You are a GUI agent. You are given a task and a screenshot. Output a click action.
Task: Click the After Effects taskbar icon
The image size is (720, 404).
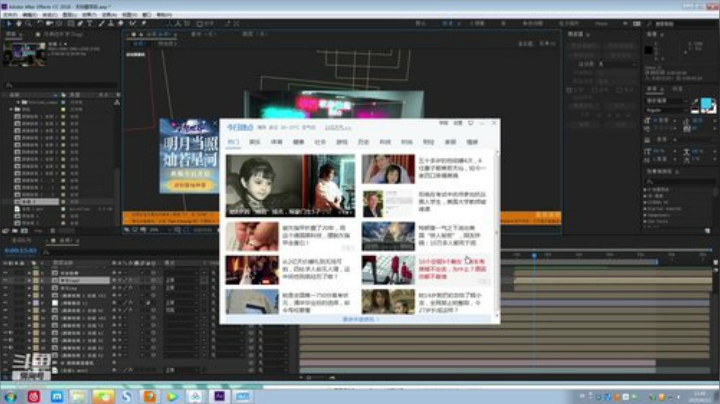pyautogui.click(x=219, y=396)
